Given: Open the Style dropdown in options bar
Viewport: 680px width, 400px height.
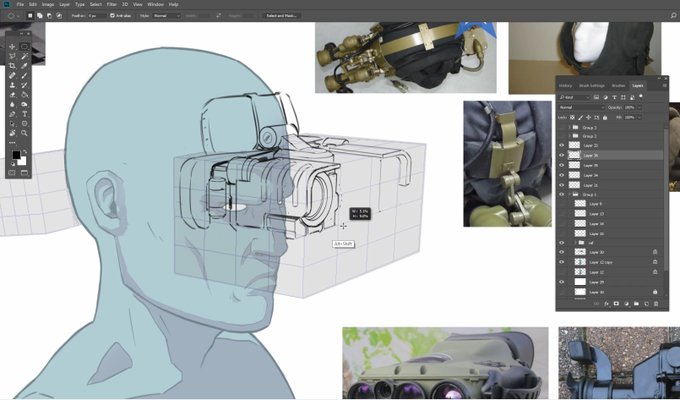Looking at the screenshot, I should coord(166,16).
